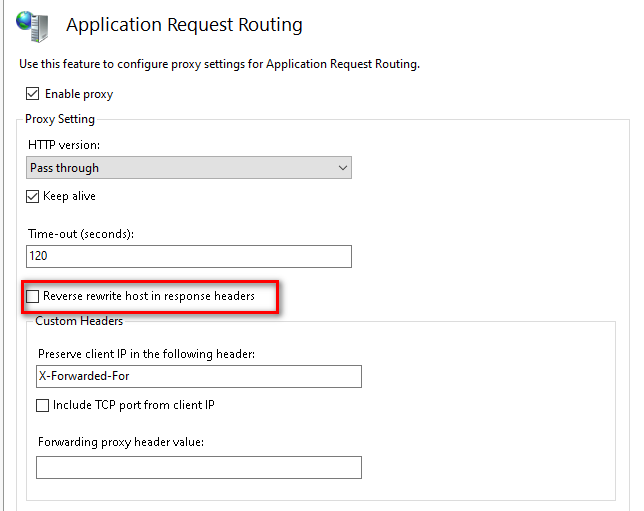The width and height of the screenshot is (644, 511).
Task: Click the 'Enable proxy' label text
Action: pos(79,94)
